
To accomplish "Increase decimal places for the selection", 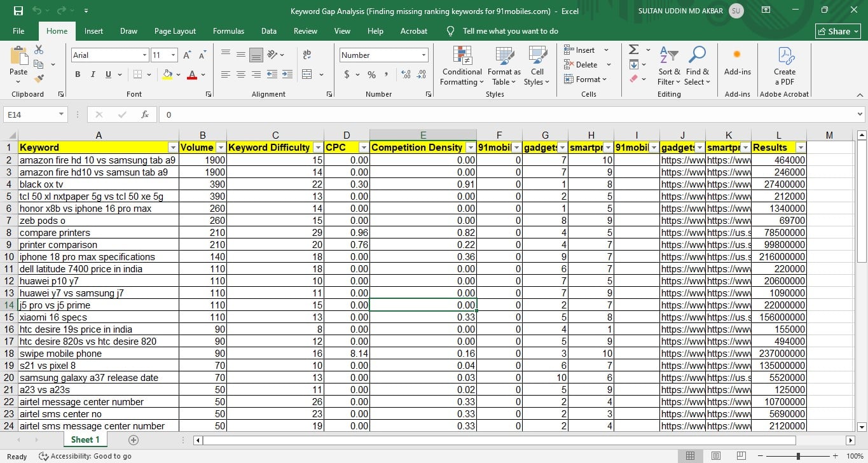I will [x=406, y=74].
